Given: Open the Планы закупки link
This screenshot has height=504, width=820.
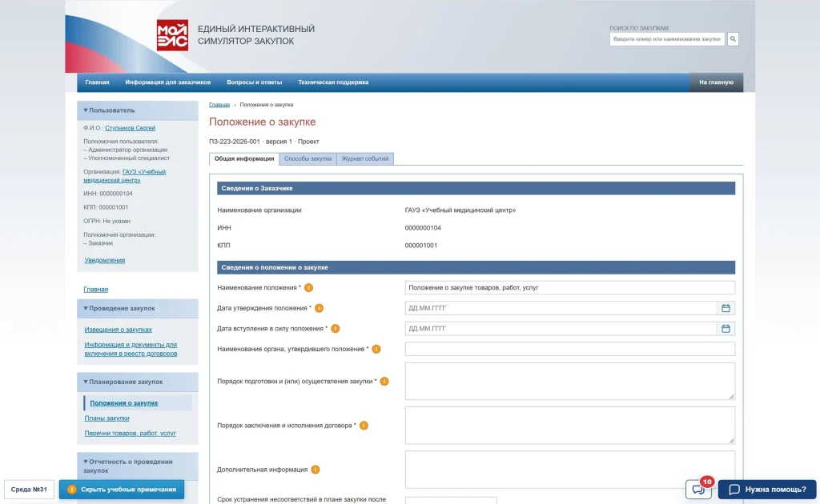Looking at the screenshot, I should (107, 418).
